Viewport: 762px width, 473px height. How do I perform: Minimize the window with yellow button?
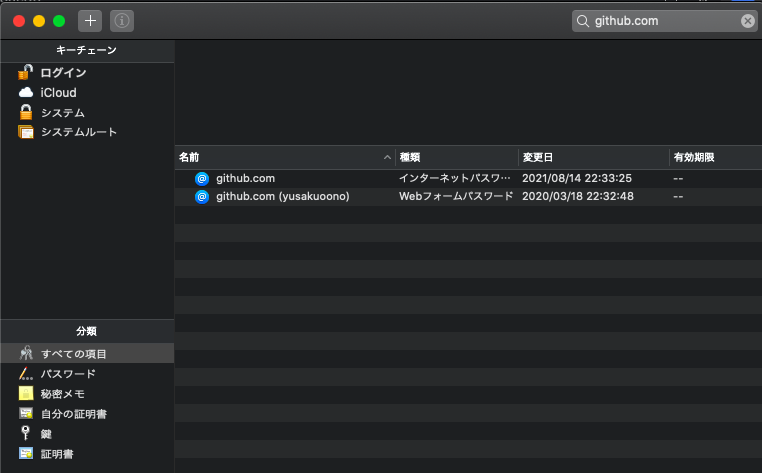(39, 21)
